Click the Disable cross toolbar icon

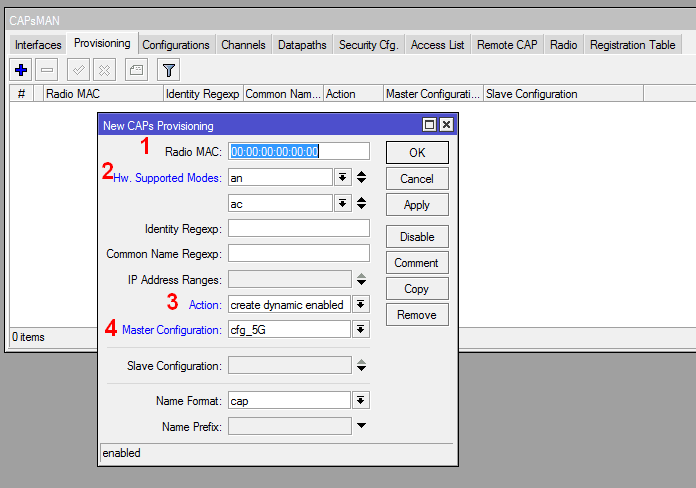104,69
